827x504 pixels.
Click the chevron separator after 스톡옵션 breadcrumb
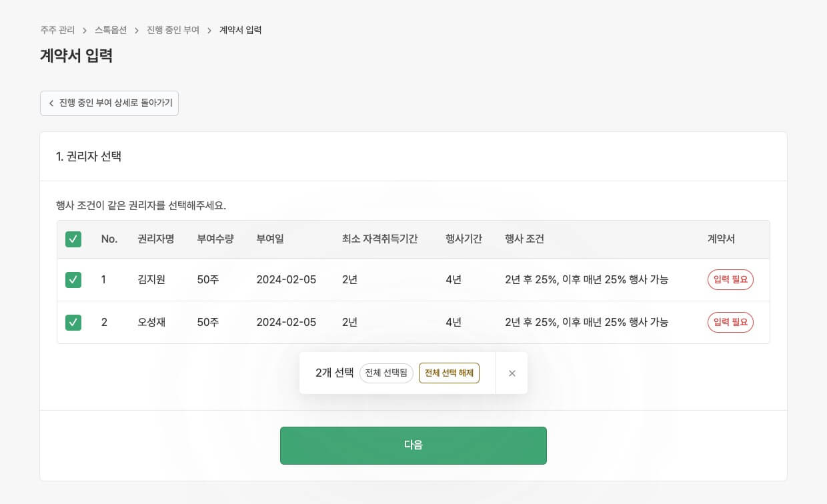pos(136,30)
